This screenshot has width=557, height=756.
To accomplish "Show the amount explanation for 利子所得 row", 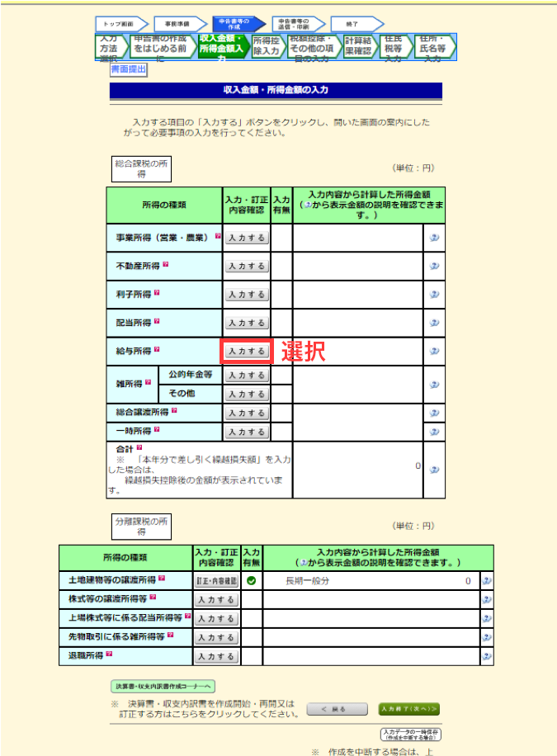I will [x=434, y=295].
